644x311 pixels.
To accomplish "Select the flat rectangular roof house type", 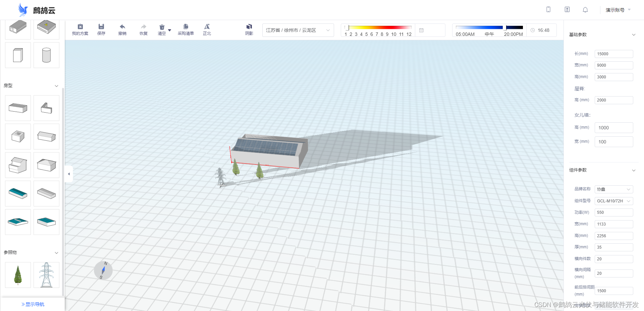I will coord(18,108).
